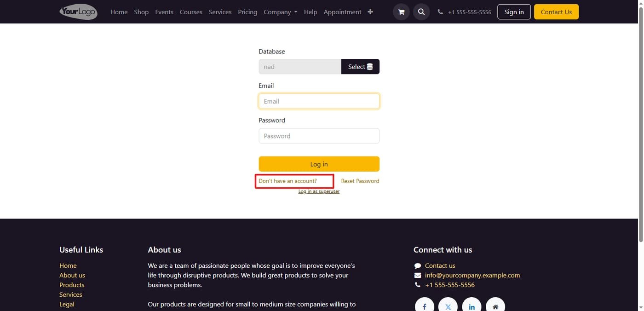
Task: Click Don't have an account link
Action: click(287, 181)
